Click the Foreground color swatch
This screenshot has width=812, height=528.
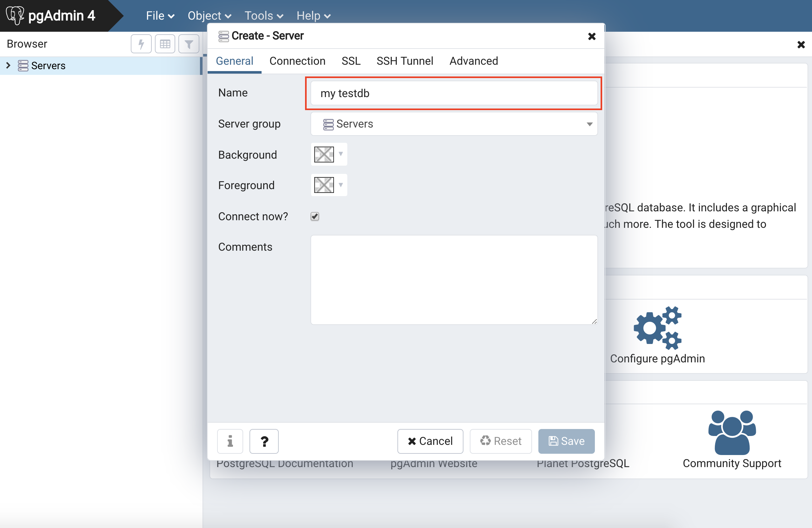pyautogui.click(x=324, y=185)
